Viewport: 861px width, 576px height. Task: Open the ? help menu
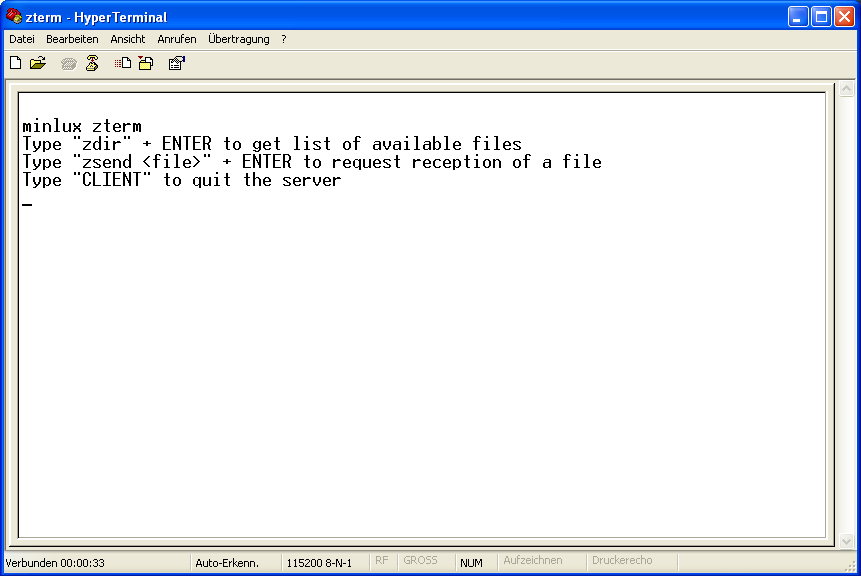[284, 39]
